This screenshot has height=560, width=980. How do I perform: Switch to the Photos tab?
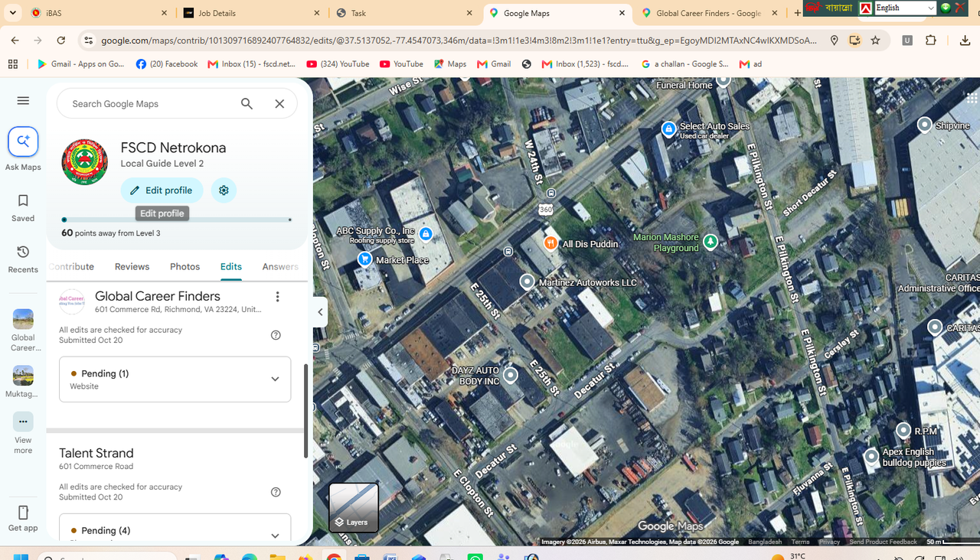click(x=185, y=266)
